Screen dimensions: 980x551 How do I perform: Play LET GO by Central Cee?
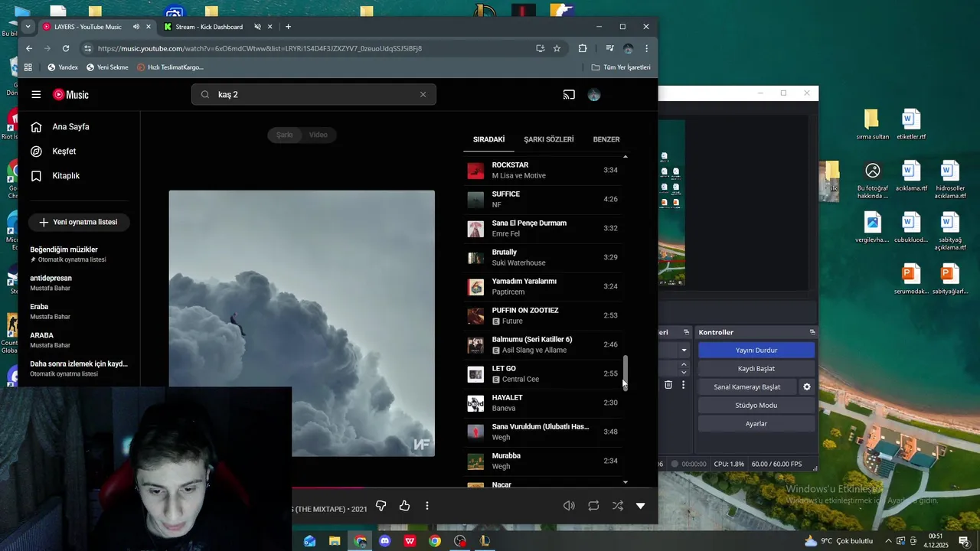pyautogui.click(x=543, y=373)
